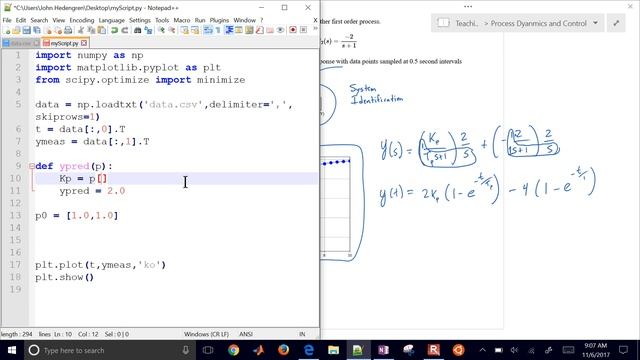
Task: Open Google Chrome from the taskbar
Action: pos(233,350)
